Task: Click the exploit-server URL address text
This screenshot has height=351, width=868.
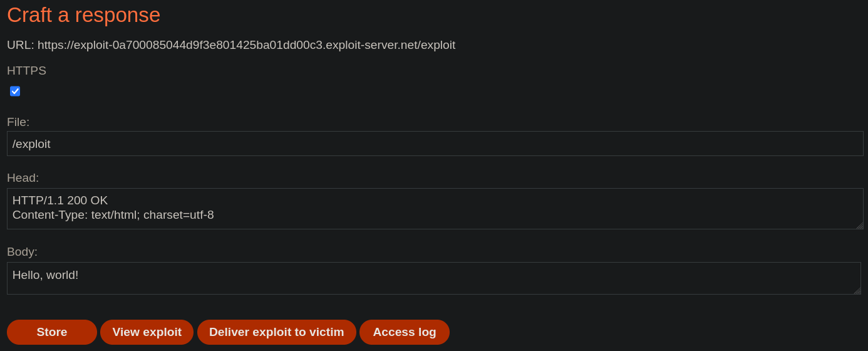Action: coord(246,45)
